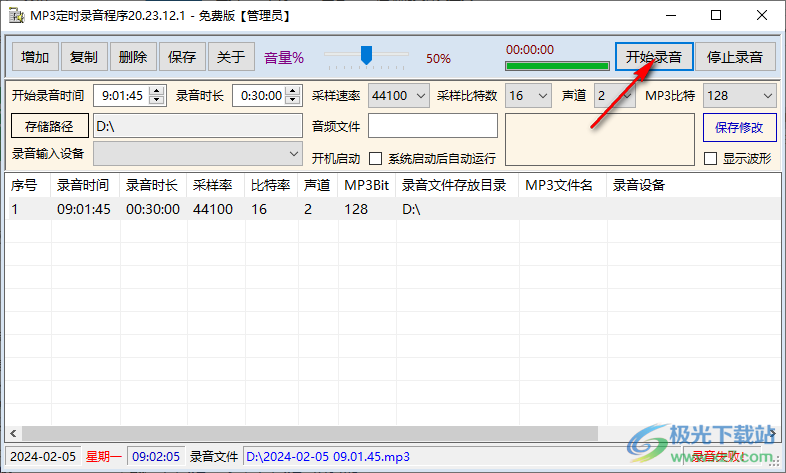786x473 pixels.
Task: Click the 录音时长 column header
Action: tap(152, 185)
